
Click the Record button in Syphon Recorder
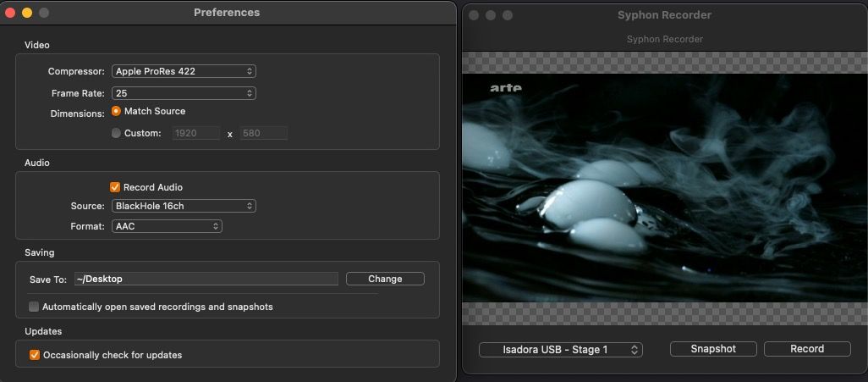tap(807, 349)
